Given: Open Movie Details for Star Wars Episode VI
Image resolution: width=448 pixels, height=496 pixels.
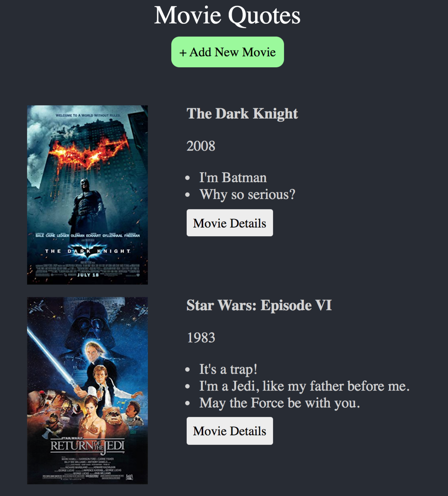Looking at the screenshot, I should pyautogui.click(x=230, y=431).
